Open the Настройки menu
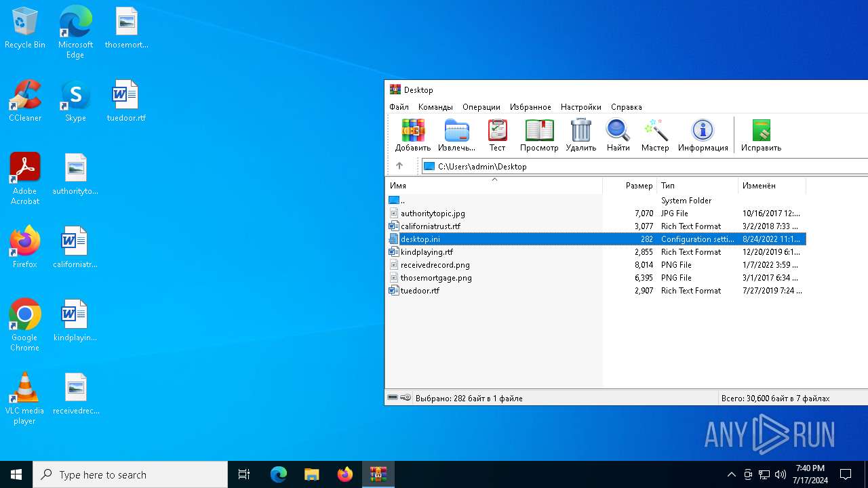This screenshot has width=868, height=488. [x=581, y=107]
